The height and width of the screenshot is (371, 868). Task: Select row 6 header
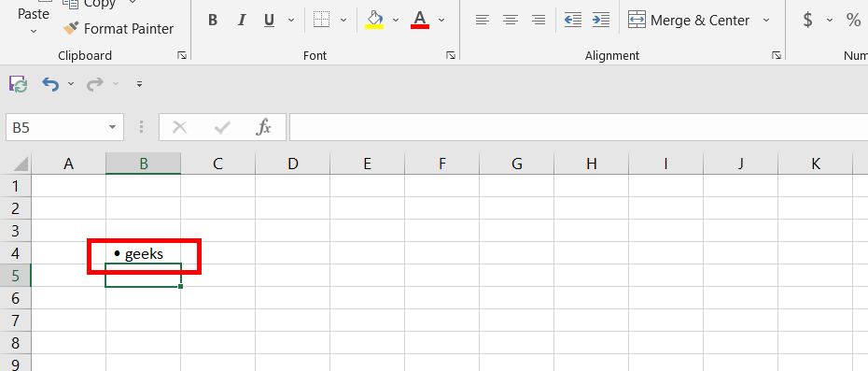[16, 298]
